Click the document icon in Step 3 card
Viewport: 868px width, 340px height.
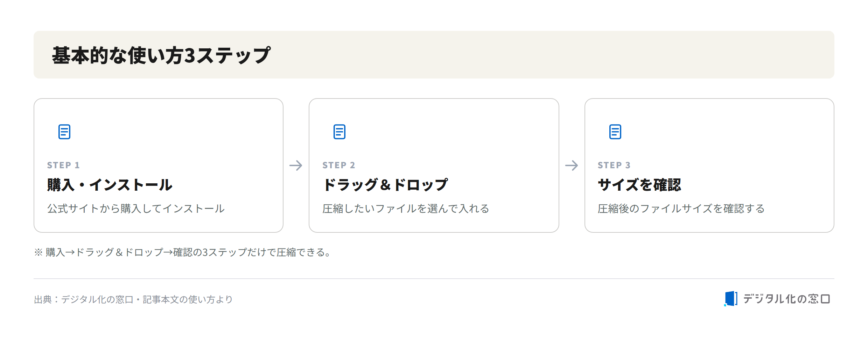[615, 132]
